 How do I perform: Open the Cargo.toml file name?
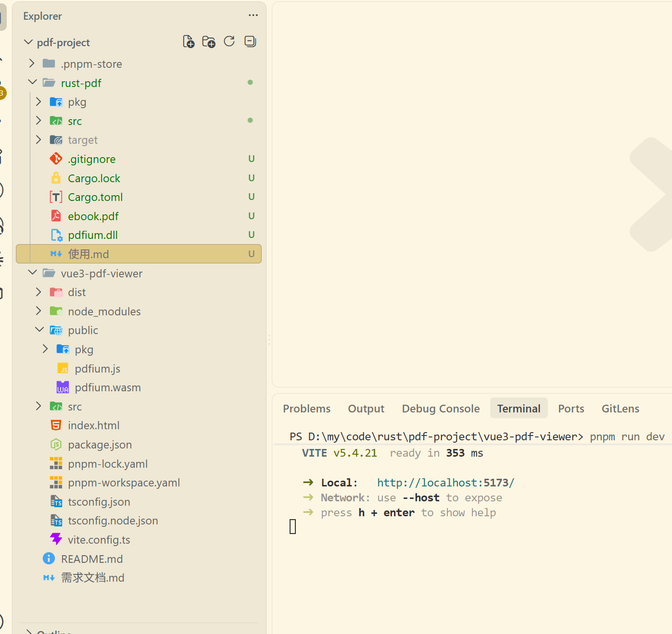click(95, 197)
